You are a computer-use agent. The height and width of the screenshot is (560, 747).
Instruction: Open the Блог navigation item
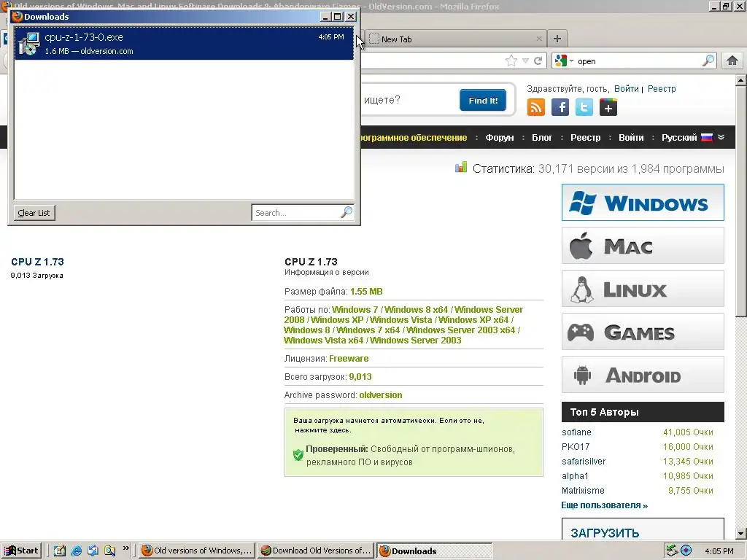(x=542, y=138)
